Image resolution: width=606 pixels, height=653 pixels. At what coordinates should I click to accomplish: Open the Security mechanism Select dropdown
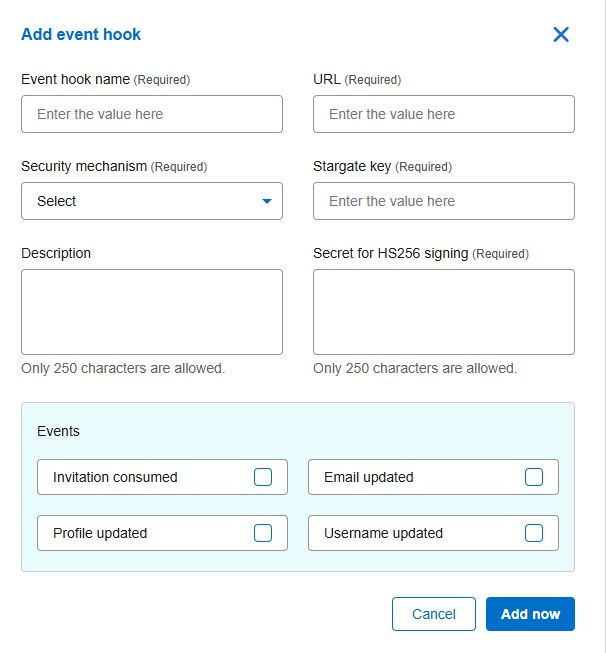pyautogui.click(x=152, y=201)
